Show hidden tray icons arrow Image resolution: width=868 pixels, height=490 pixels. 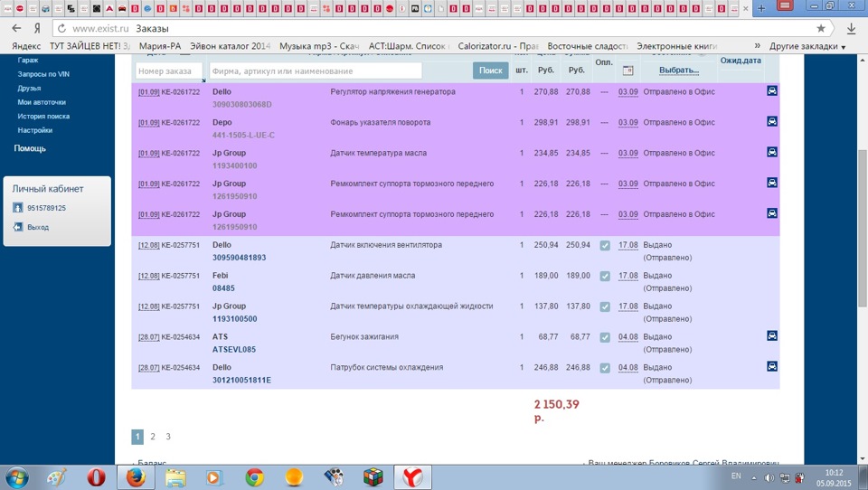753,478
